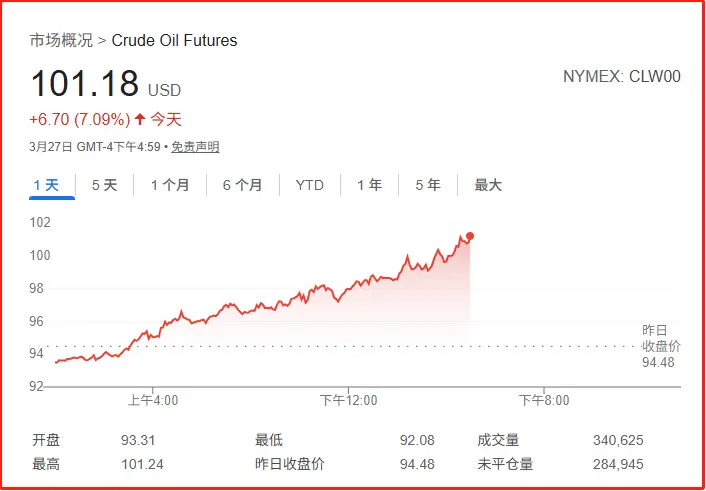Show the 1 个月 chart range
Screen dimensions: 706x491
click(x=169, y=185)
